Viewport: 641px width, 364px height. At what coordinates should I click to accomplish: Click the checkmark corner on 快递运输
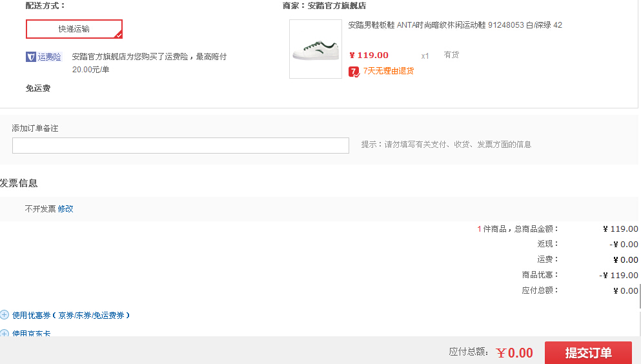(119, 35)
